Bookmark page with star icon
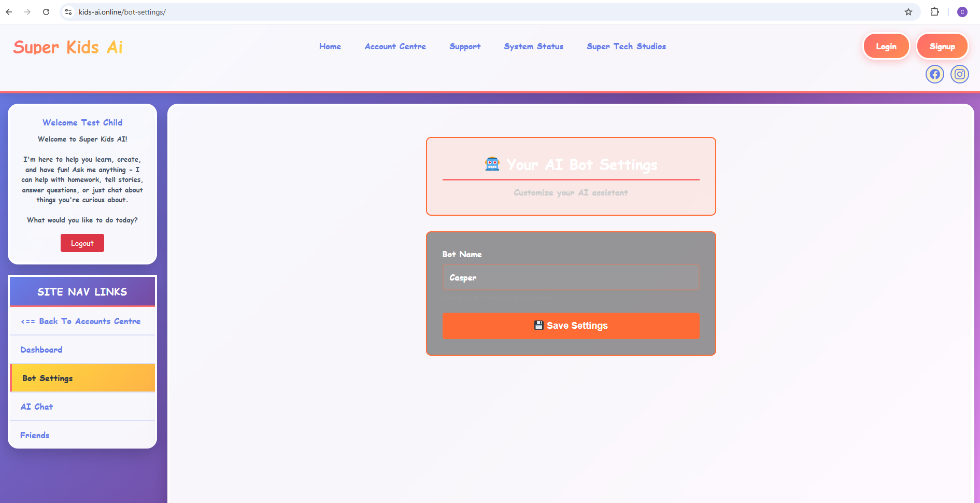The image size is (980, 503). pyautogui.click(x=908, y=12)
